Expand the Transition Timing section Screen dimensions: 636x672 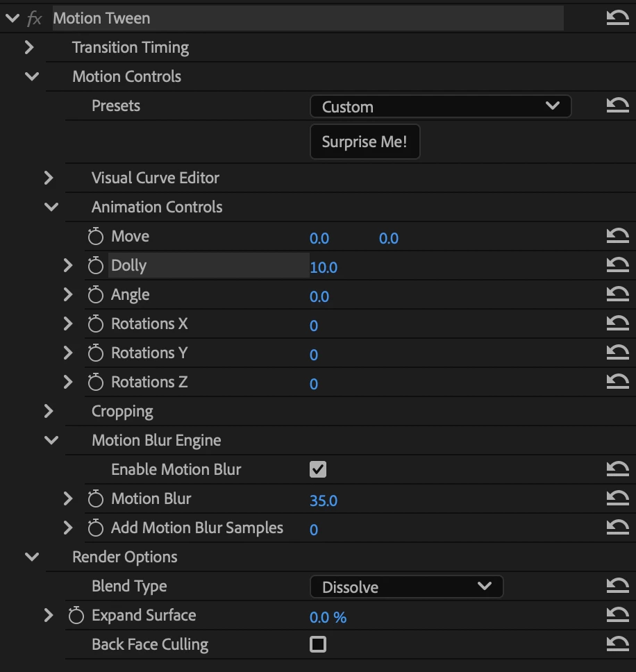[28, 47]
